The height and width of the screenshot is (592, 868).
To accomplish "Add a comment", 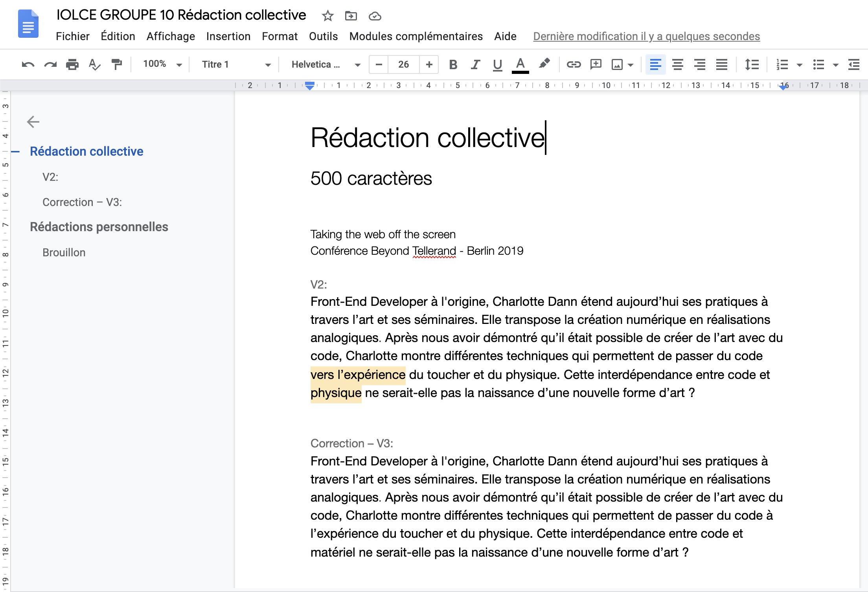I will click(596, 64).
